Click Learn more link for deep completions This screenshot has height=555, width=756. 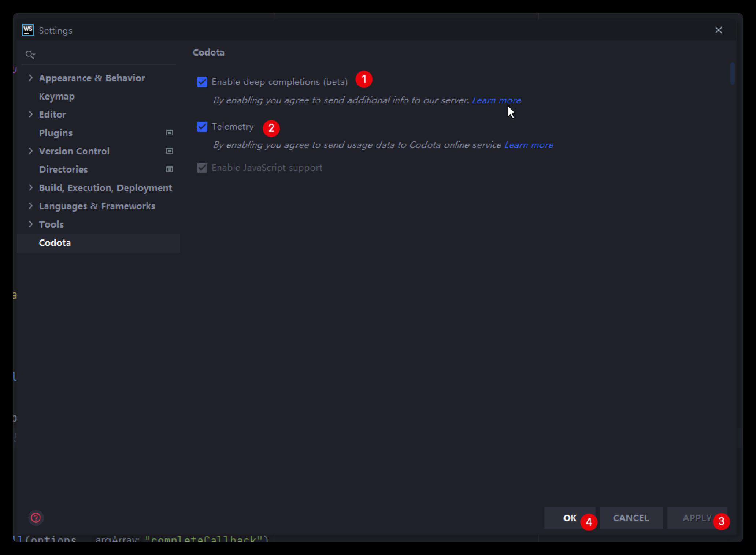[x=496, y=100]
